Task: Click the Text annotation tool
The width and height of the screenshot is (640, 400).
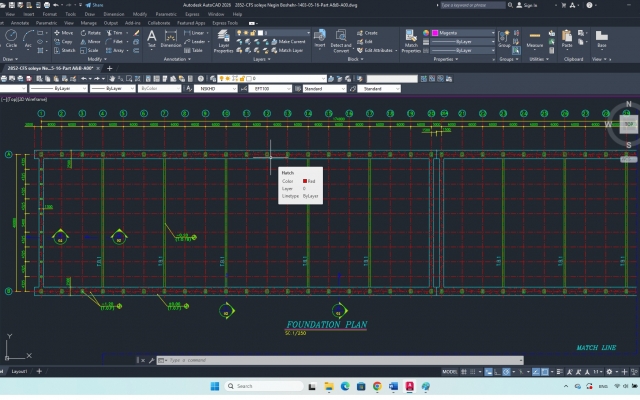Action: (x=152, y=38)
